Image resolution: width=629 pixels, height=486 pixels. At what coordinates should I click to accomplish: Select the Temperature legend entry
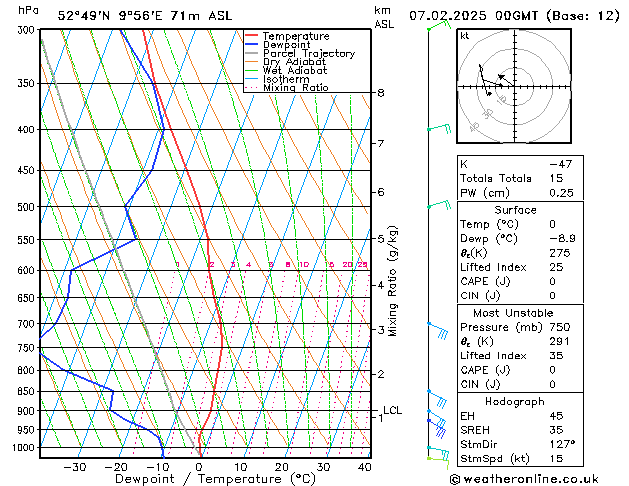296,36
